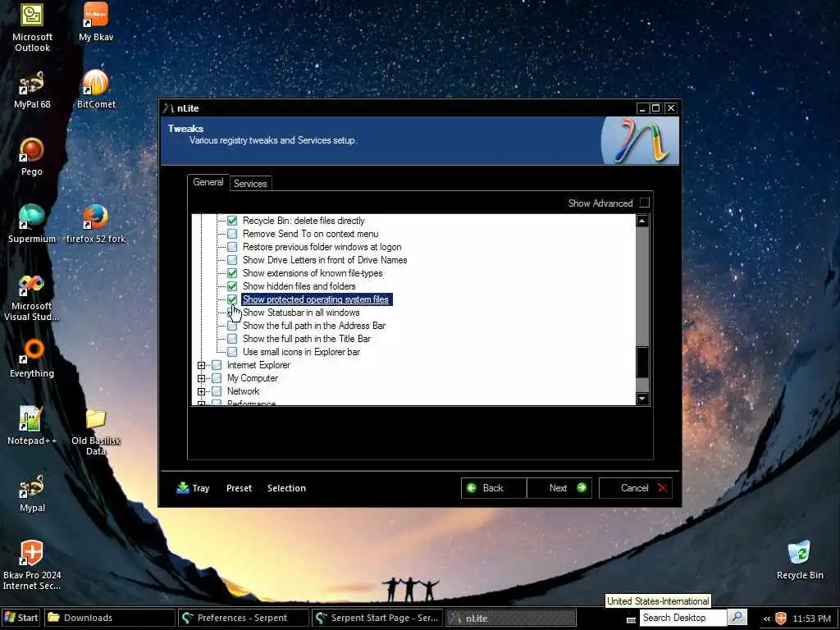The image size is (840, 630).
Task: Open the Preset menu
Action: coord(239,488)
